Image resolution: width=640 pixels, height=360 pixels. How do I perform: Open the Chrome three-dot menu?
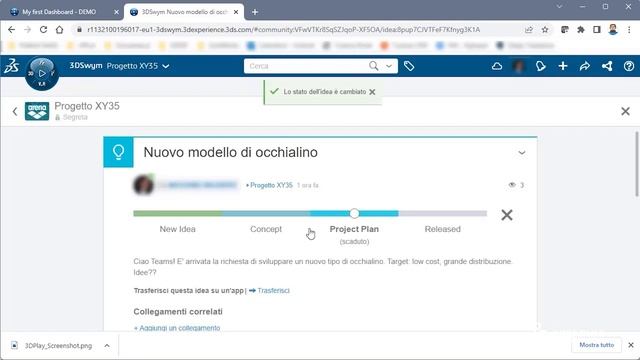(x=629, y=30)
